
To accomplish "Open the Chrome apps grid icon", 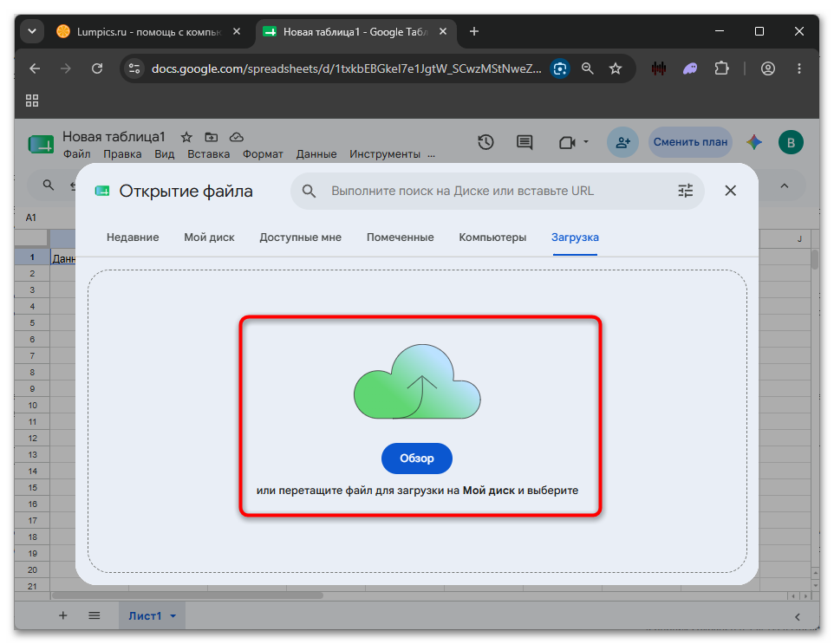I will (32, 101).
